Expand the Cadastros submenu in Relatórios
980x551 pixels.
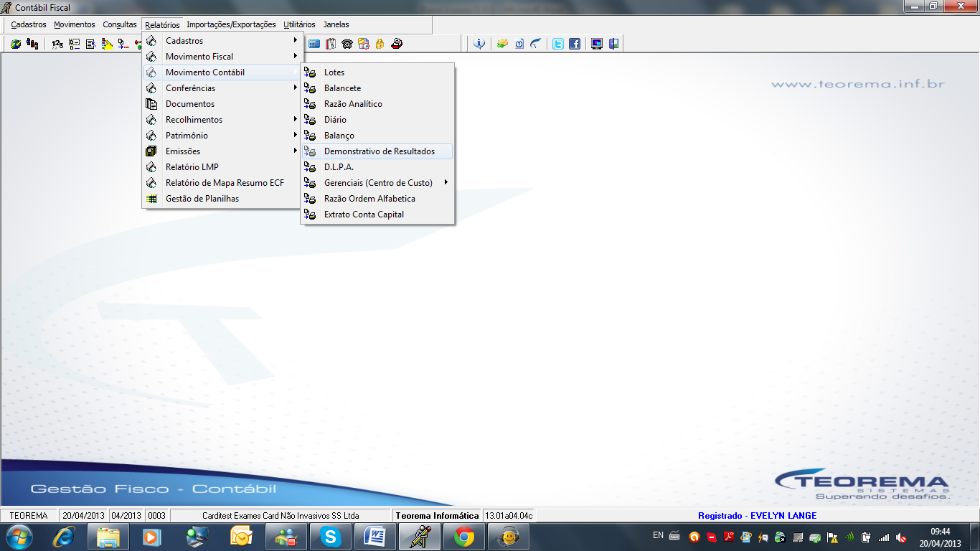click(222, 41)
